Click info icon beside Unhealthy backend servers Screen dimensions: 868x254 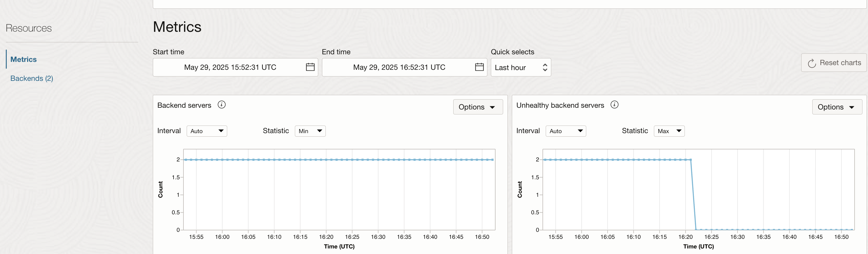614,105
